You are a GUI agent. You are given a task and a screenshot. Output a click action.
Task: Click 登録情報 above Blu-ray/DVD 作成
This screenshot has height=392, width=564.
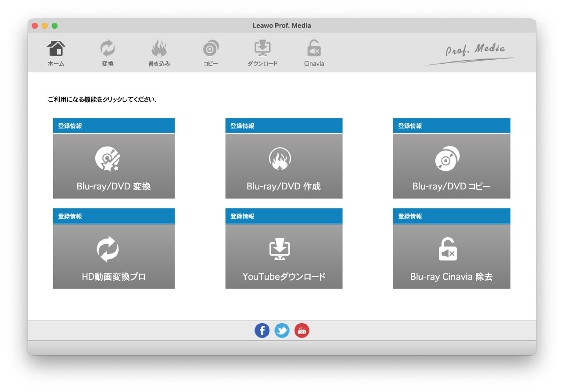point(242,126)
